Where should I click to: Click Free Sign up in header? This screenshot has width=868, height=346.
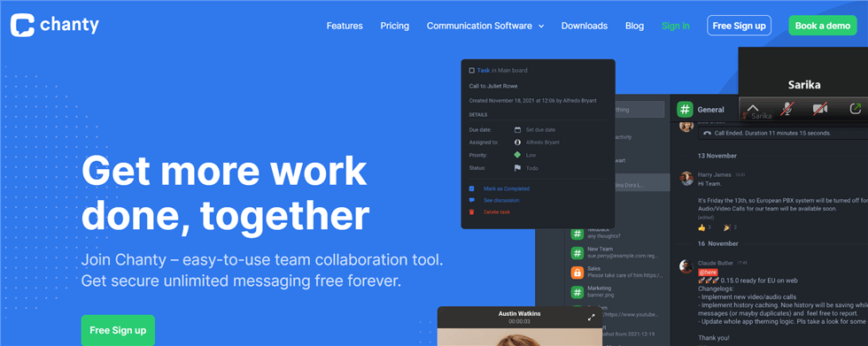(739, 26)
